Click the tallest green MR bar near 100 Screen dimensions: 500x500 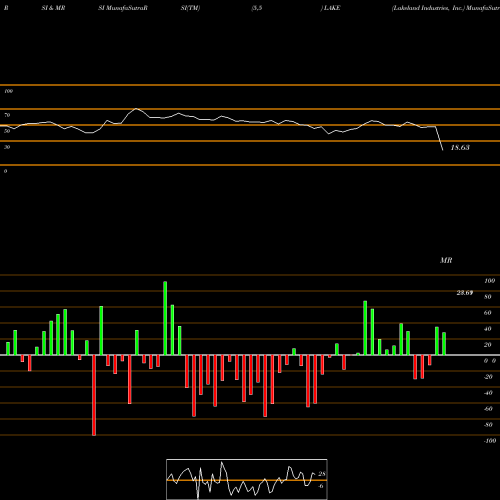coord(165,318)
